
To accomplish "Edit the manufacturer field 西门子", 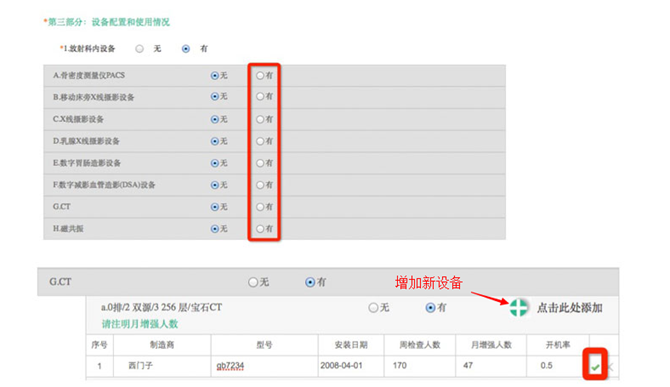I will pos(162,366).
